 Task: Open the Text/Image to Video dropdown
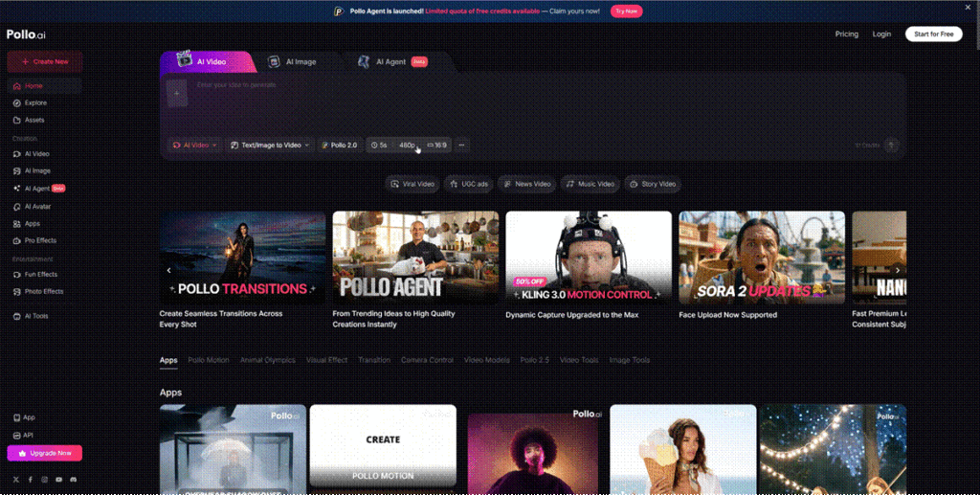click(271, 146)
